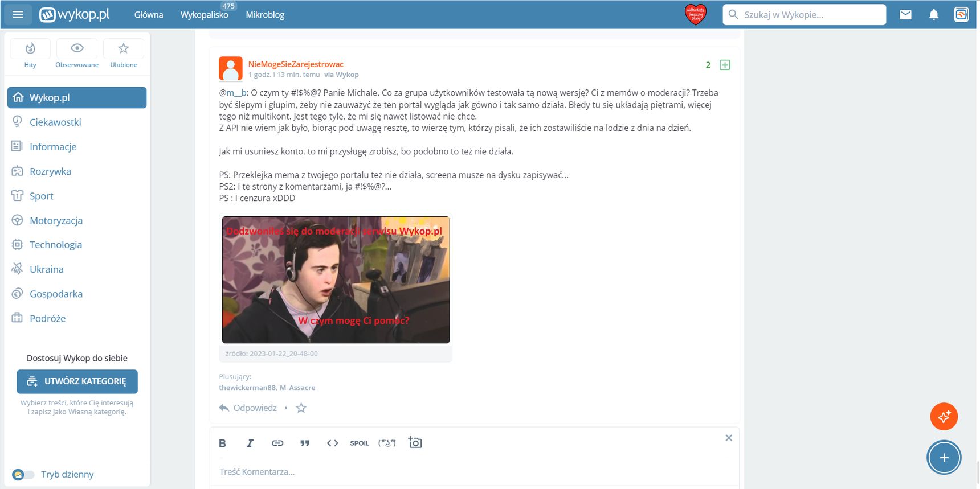Screen dimensions: 980x489
Task: Attach a photo with camera icon
Action: [x=415, y=442]
